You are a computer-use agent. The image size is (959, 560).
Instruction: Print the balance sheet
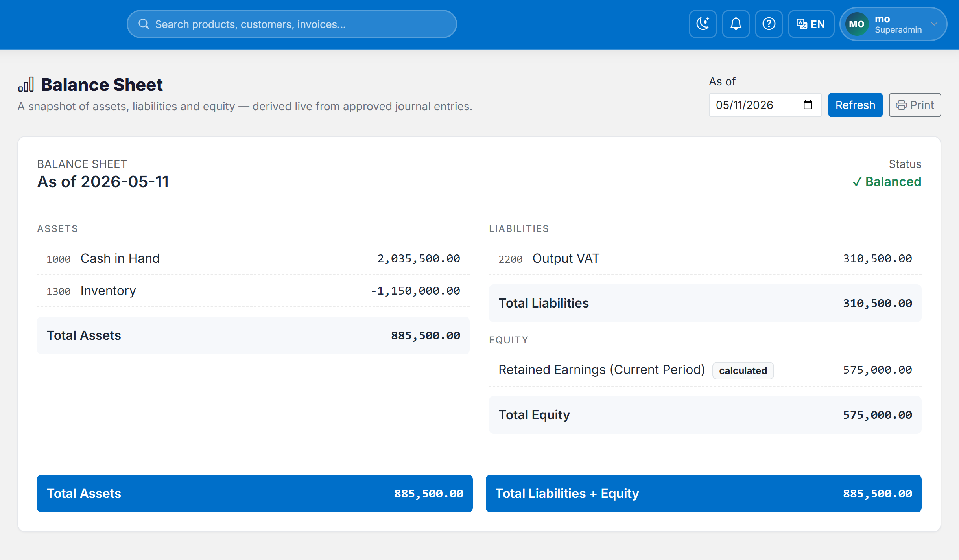[915, 105]
